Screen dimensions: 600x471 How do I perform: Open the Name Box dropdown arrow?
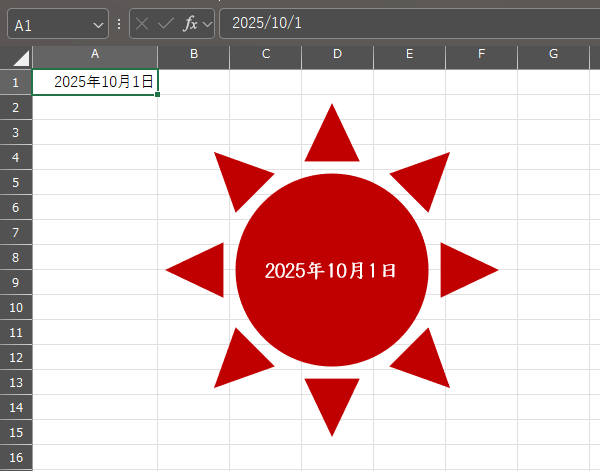pos(97,24)
